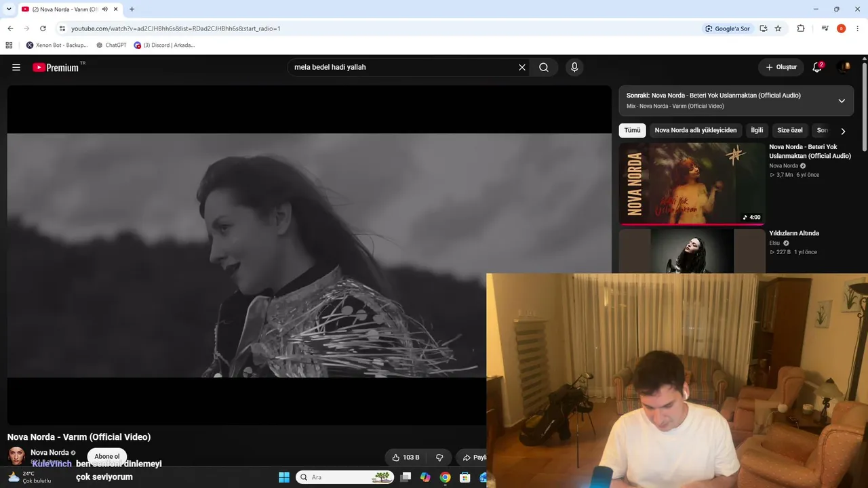Run search with the magnifier button
Viewport: 868px width, 488px height.
[544, 67]
